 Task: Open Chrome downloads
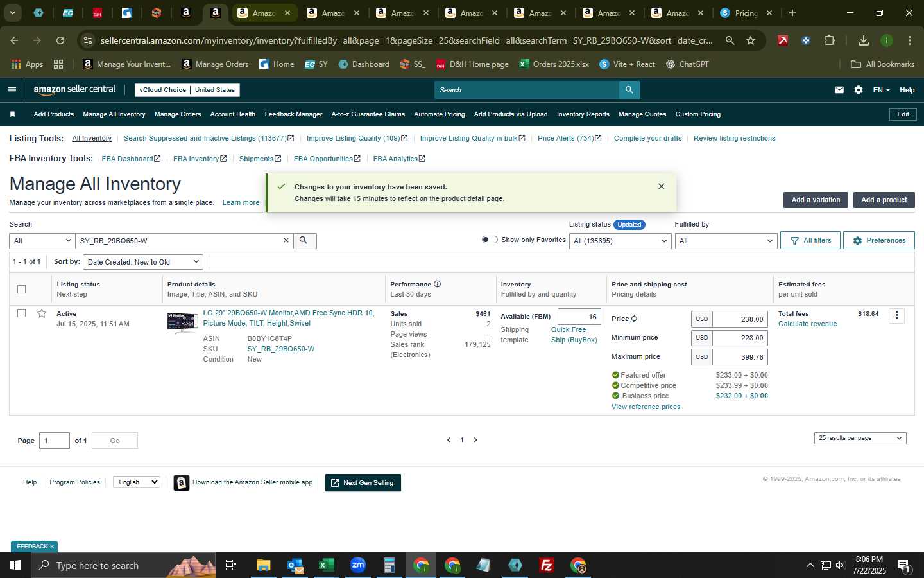(863, 40)
